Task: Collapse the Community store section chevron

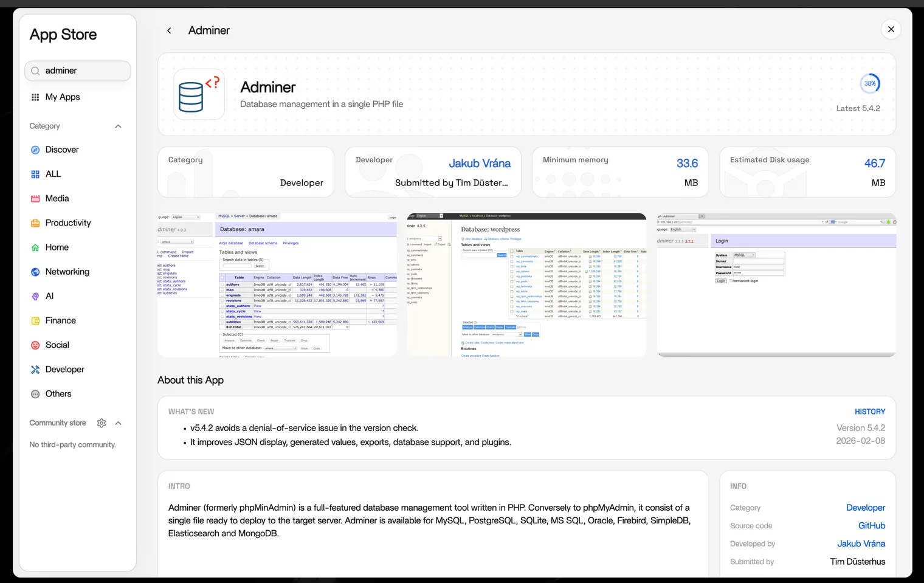Action: click(119, 423)
